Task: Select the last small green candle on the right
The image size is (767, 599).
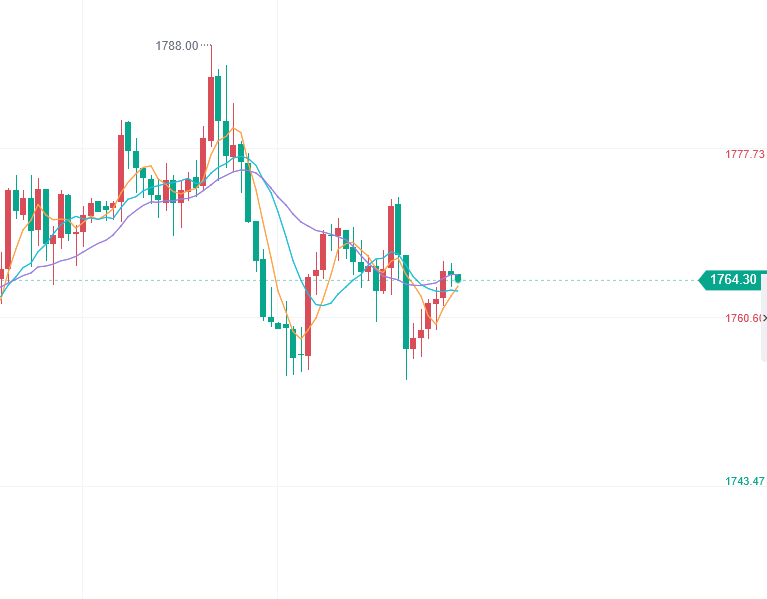Action: pos(458,278)
